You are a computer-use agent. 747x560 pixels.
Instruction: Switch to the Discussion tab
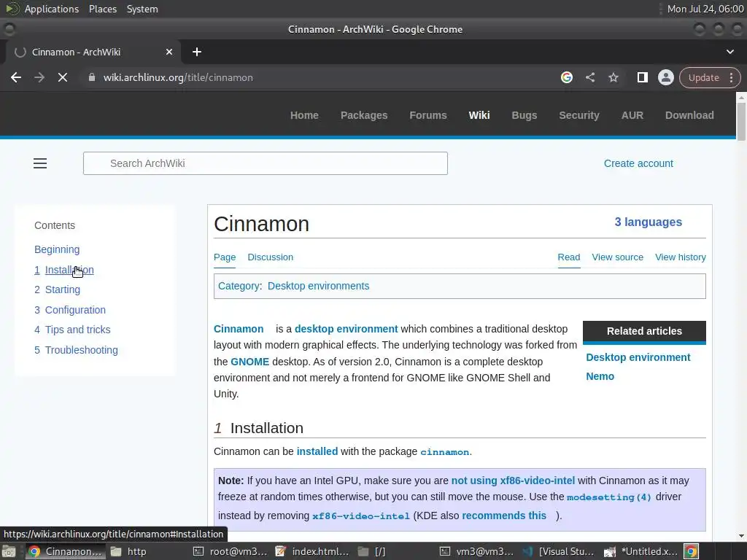[x=270, y=257]
